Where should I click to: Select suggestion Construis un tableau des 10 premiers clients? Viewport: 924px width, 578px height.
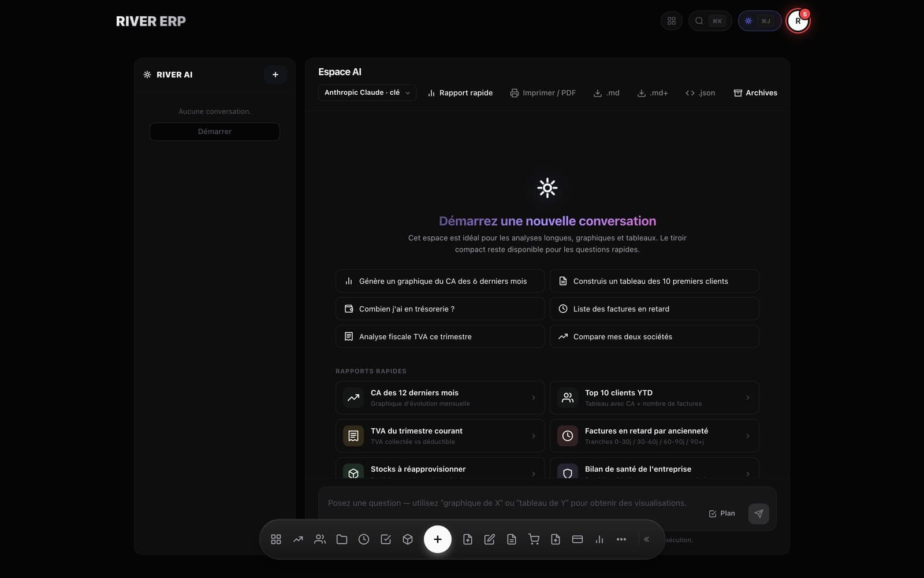pyautogui.click(x=654, y=281)
